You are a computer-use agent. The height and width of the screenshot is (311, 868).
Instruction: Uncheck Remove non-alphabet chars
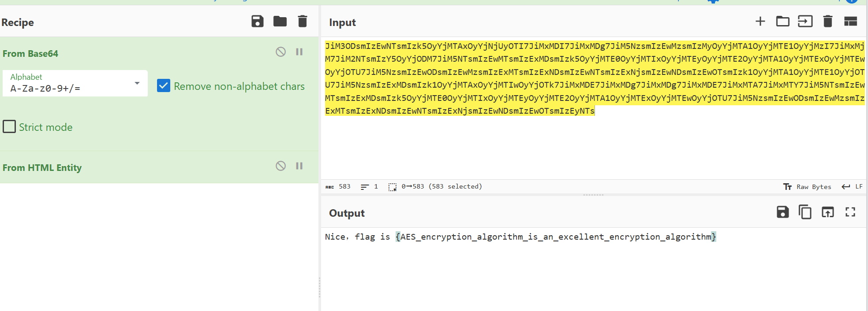pos(164,86)
